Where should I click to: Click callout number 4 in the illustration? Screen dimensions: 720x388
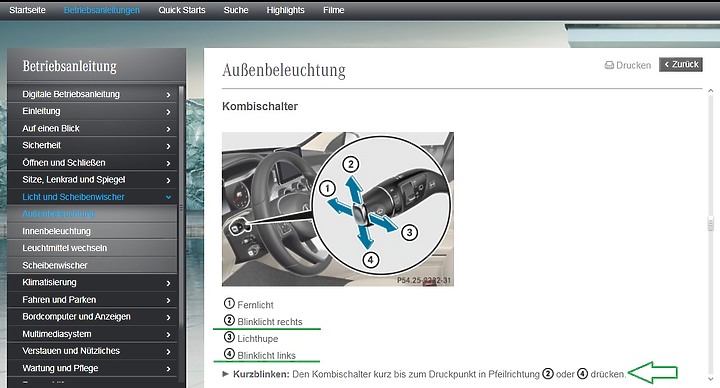pyautogui.click(x=371, y=260)
